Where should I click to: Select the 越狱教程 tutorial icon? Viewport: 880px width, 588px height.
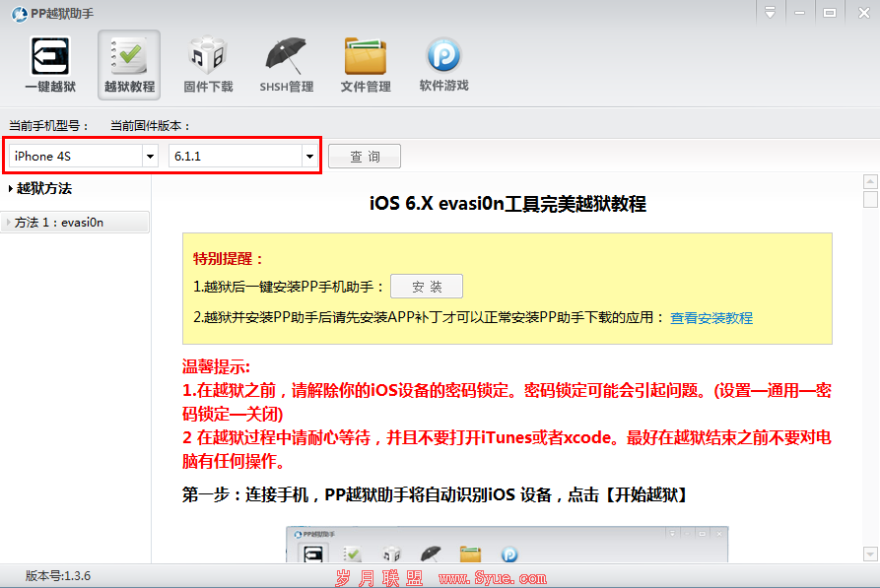point(129,65)
